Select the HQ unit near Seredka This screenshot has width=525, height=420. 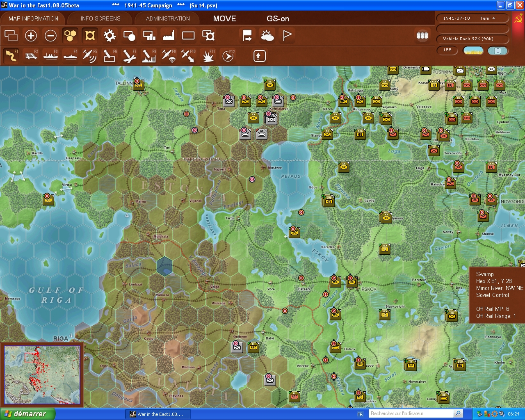385,249
